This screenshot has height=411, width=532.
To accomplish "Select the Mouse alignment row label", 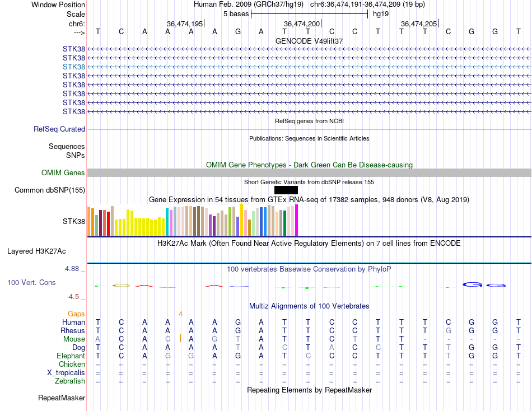I will pos(74,339).
